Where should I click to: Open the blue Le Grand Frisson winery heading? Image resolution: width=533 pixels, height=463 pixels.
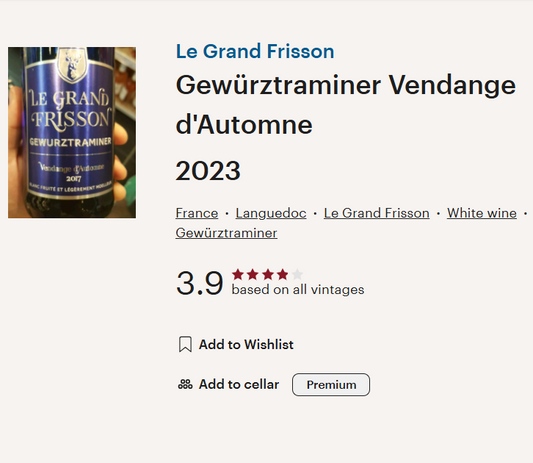(x=255, y=51)
